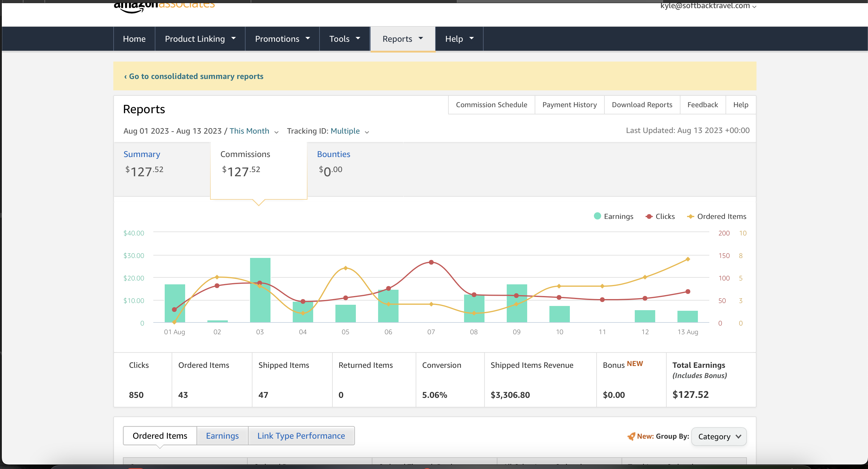Viewport: 868px width, 469px height.
Task: Toggle Earnings series in chart legend
Action: (x=614, y=216)
